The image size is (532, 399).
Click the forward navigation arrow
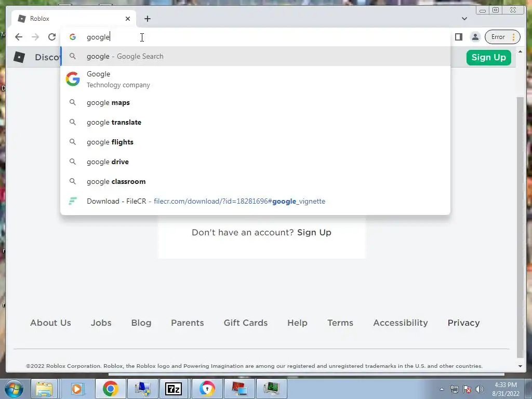coord(35,37)
